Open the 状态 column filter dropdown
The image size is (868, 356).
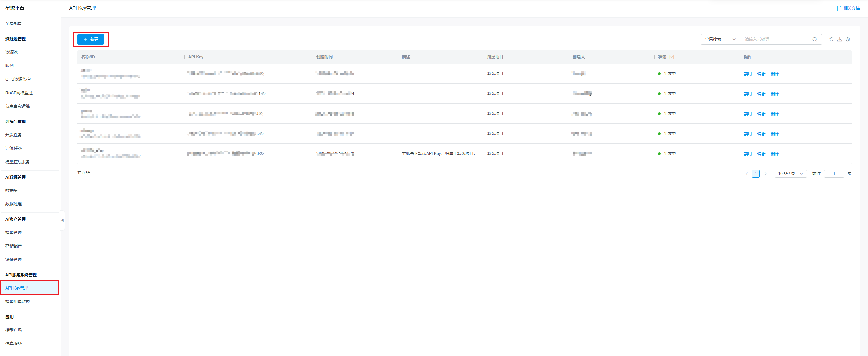click(x=672, y=57)
